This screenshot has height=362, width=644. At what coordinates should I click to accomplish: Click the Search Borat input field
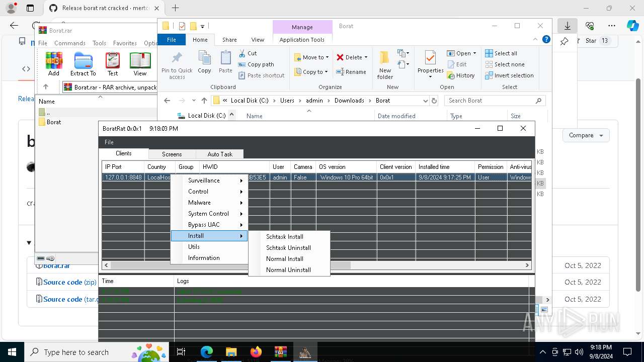(495, 101)
